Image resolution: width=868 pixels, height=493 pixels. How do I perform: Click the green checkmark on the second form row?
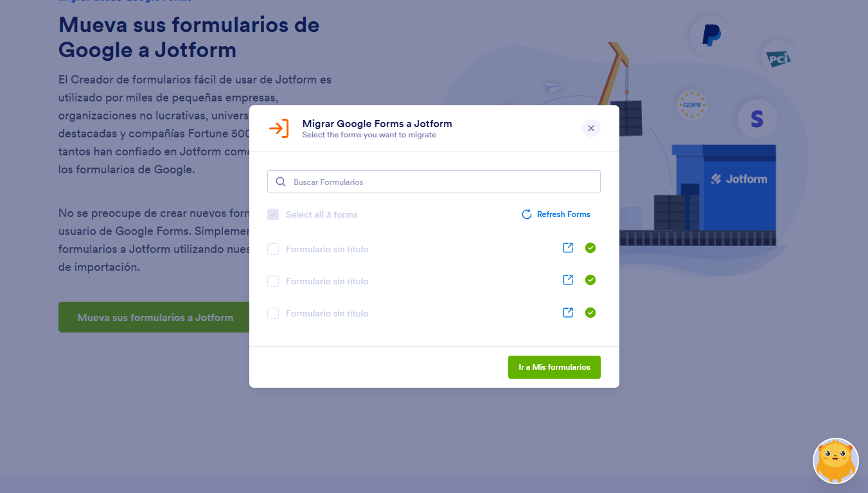[590, 280]
